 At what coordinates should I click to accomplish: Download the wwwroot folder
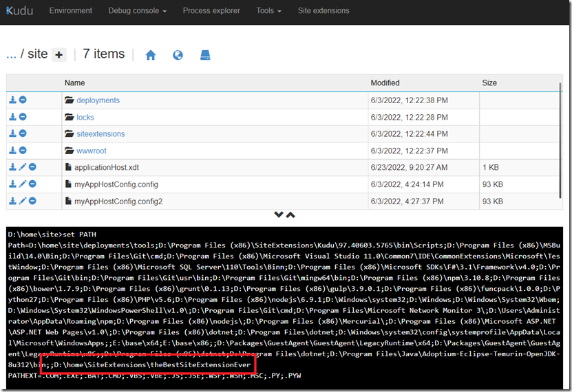13,150
